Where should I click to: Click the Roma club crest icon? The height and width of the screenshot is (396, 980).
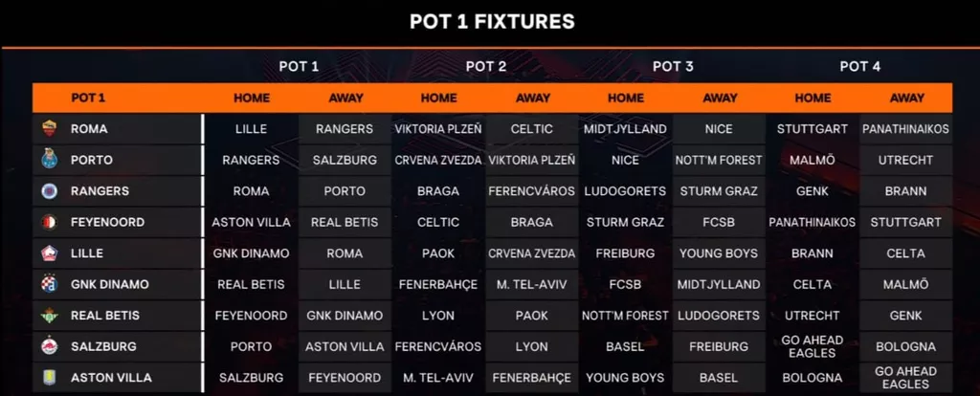[50, 129]
